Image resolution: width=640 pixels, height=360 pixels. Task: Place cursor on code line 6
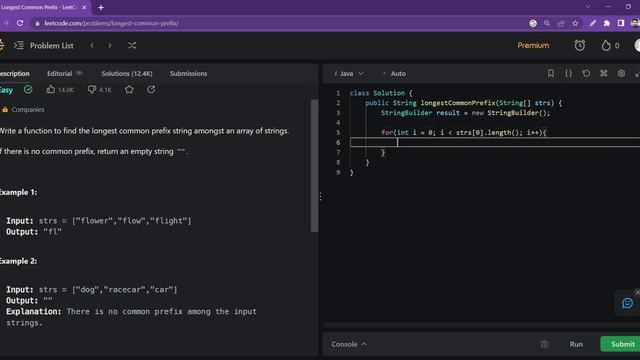pos(495,142)
